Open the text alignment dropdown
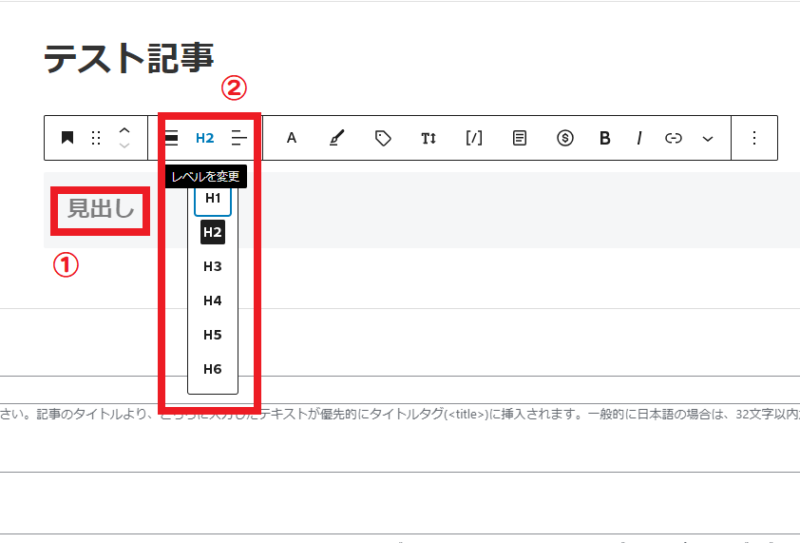 pos(239,138)
